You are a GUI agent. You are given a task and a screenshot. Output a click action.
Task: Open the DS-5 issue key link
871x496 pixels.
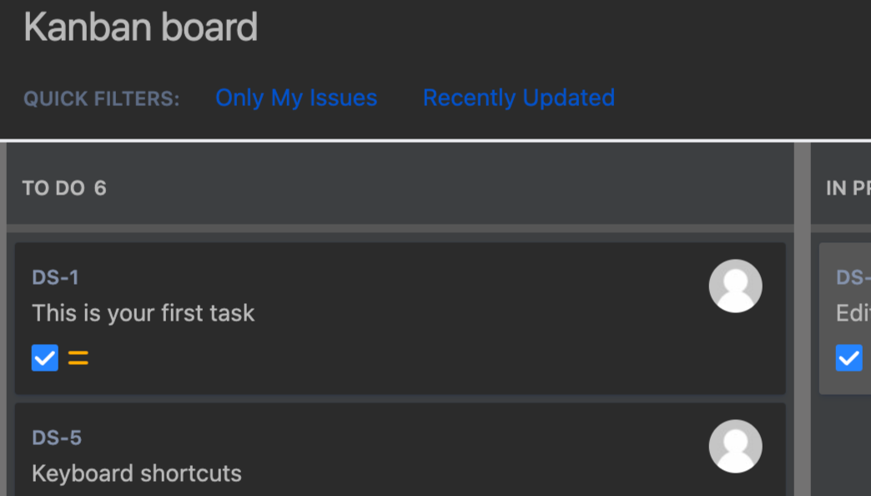[57, 438]
